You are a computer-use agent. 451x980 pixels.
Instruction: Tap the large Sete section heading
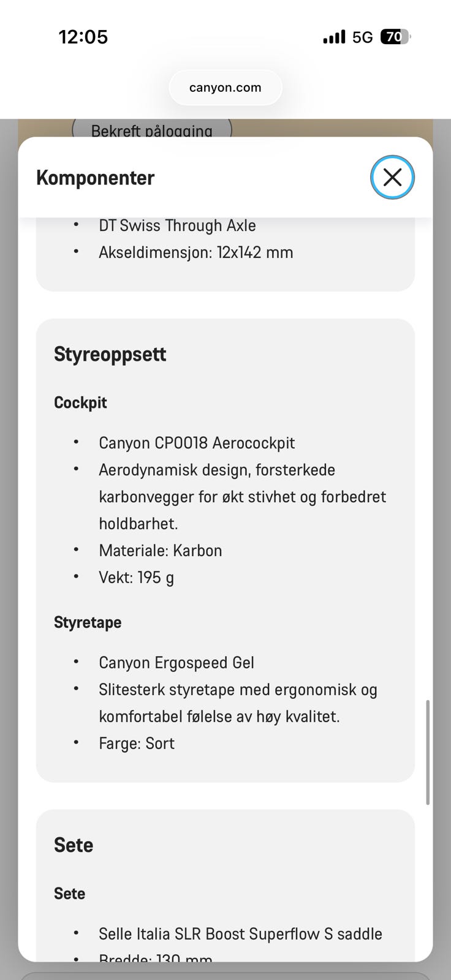tap(74, 845)
